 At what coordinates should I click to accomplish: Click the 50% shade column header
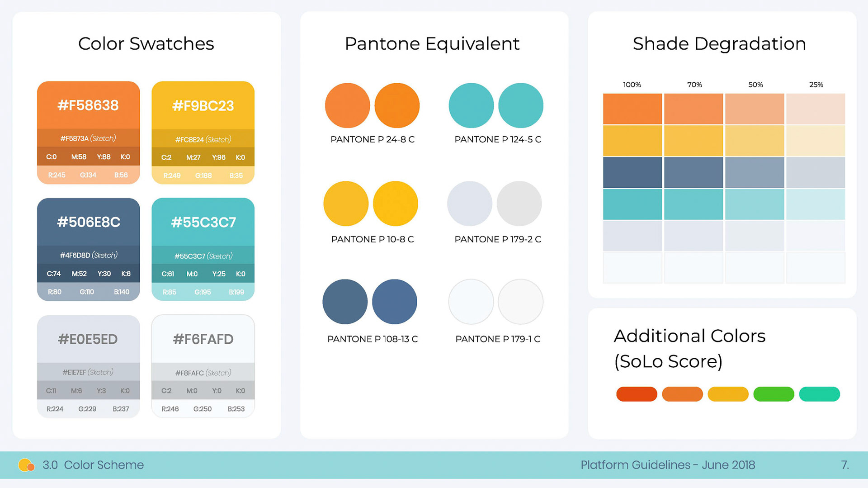755,85
